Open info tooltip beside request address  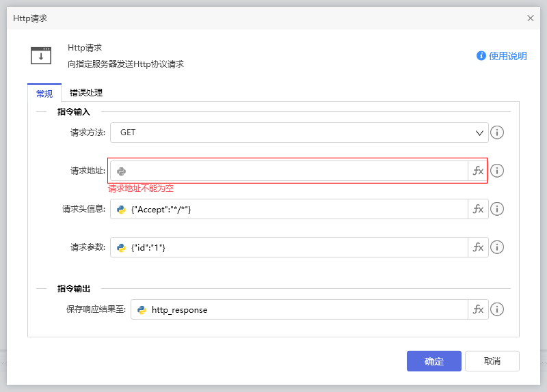[x=497, y=171]
